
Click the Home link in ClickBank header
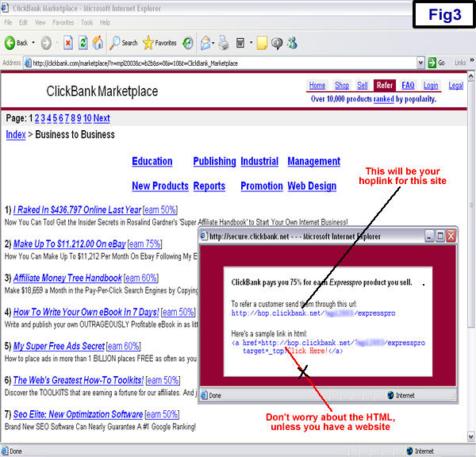click(x=317, y=86)
